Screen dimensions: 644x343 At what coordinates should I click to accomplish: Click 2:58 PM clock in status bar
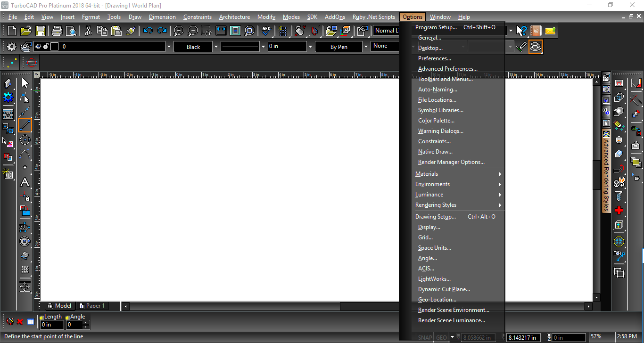click(627, 337)
